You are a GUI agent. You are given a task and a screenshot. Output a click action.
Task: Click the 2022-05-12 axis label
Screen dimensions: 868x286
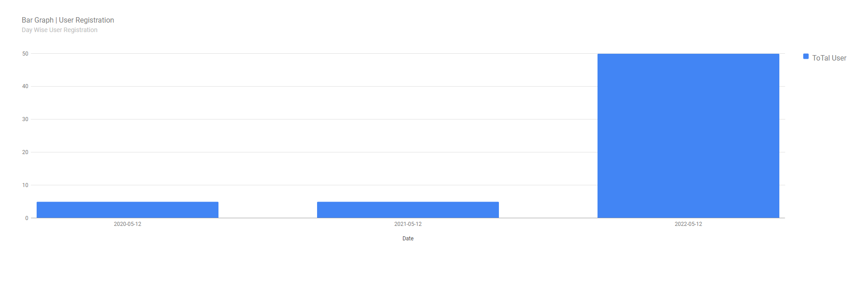pos(688,224)
